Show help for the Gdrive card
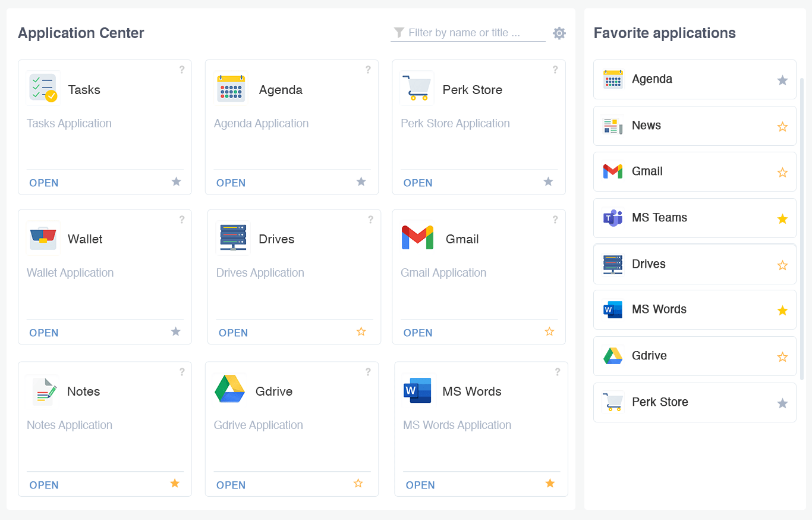The height and width of the screenshot is (520, 812). 368,372
